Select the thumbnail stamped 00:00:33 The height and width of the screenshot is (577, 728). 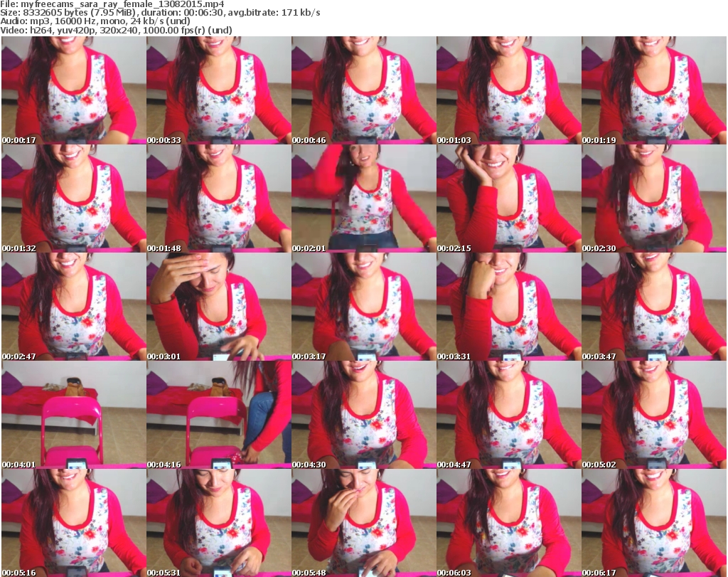(219, 90)
